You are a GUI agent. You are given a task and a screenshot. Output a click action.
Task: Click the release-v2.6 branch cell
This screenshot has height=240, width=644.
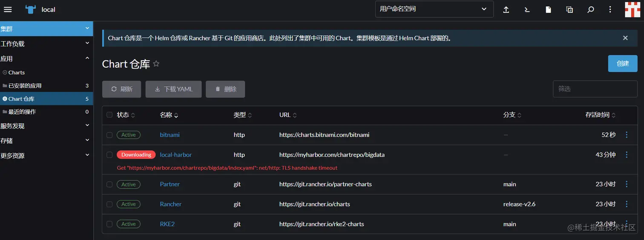coord(519,204)
